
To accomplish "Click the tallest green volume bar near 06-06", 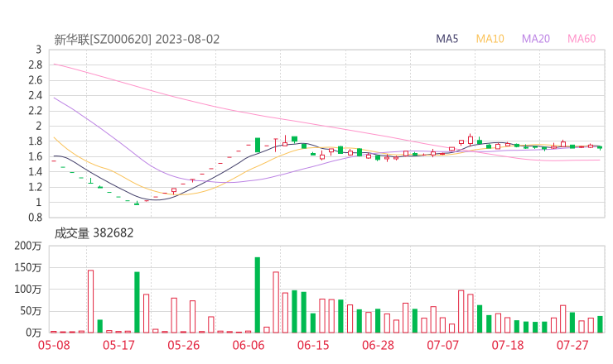I will click(x=258, y=295).
